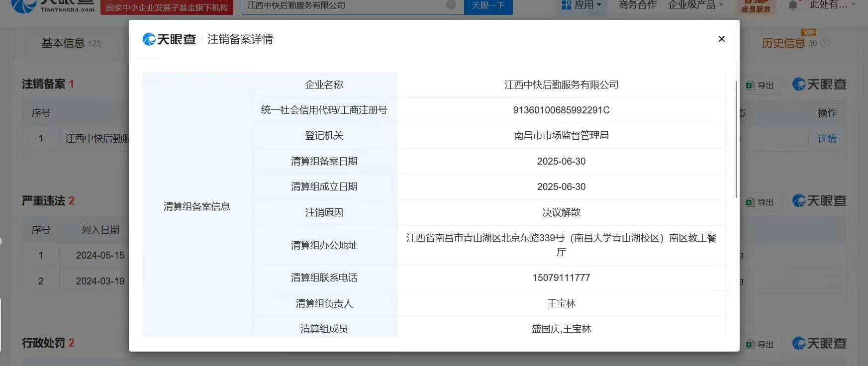Clear the company name search box
Image resolution: width=868 pixels, height=366 pixels.
tap(451, 5)
